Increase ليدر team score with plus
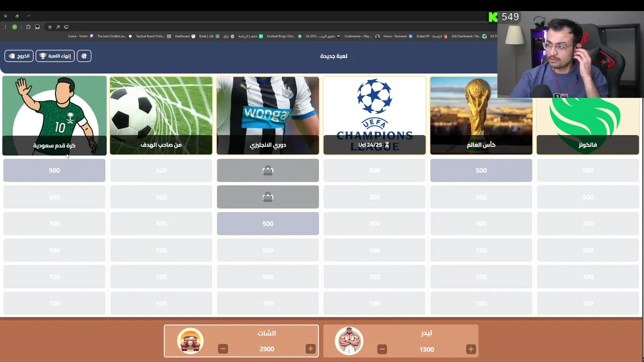The height and width of the screenshot is (362, 644). tap(471, 349)
